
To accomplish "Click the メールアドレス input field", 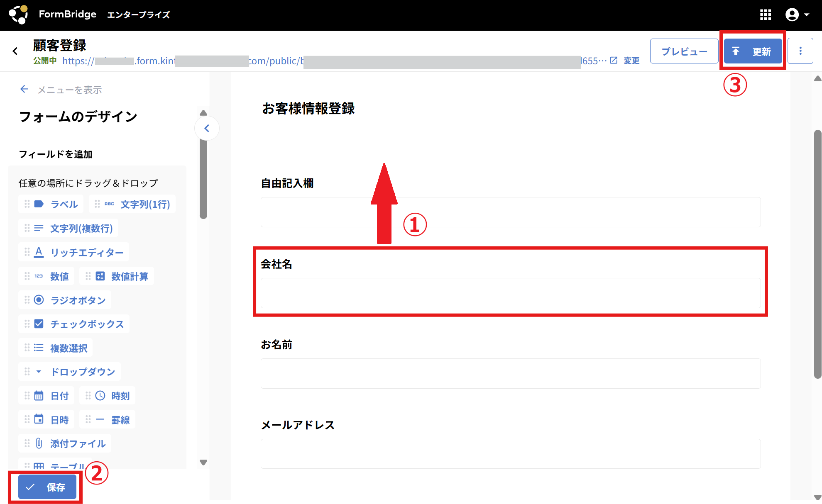I will pos(511,454).
